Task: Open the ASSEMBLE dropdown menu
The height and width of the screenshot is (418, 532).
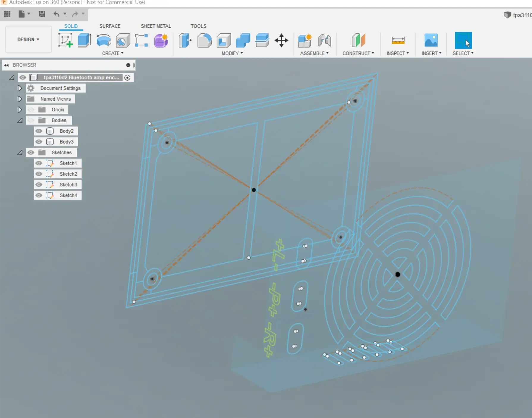Action: click(x=314, y=53)
